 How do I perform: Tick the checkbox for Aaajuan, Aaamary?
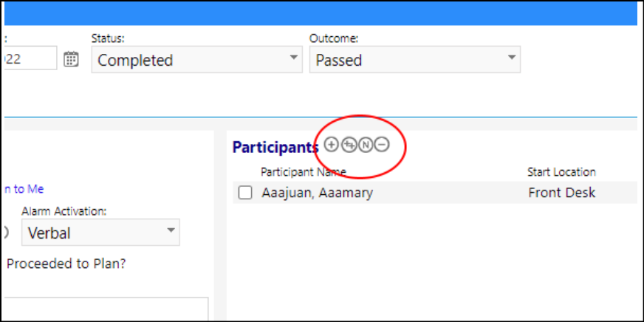(x=245, y=192)
